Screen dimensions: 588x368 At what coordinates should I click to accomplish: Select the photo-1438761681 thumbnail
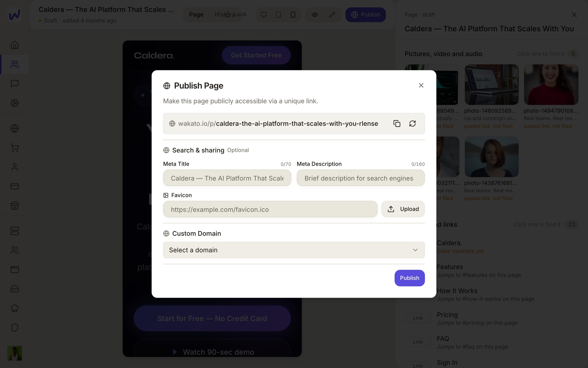point(492,157)
